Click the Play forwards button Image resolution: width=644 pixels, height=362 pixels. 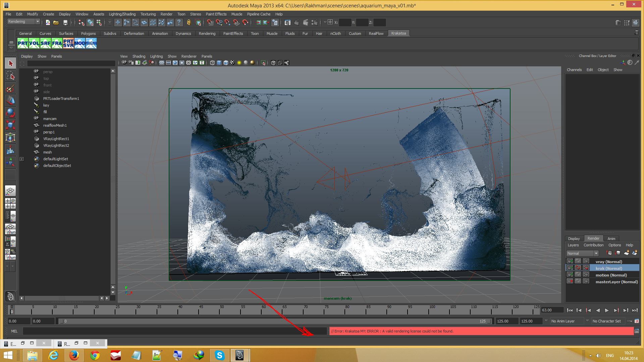607,310
